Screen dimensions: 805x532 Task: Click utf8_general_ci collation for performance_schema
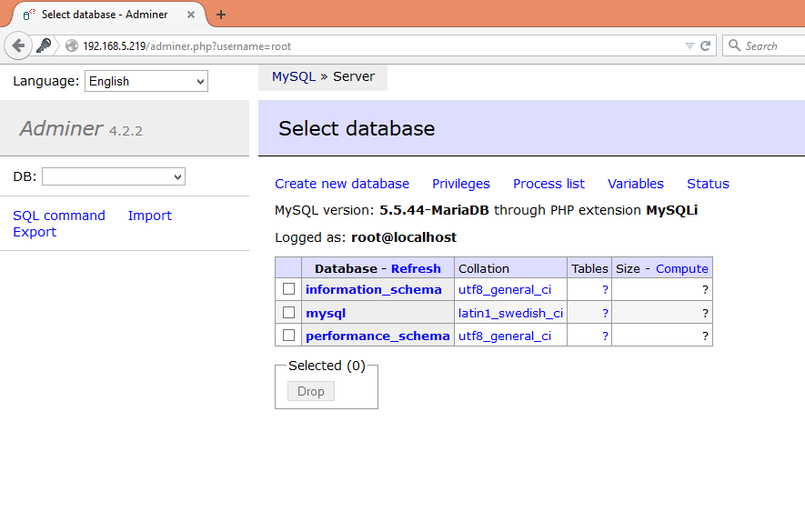tap(505, 336)
